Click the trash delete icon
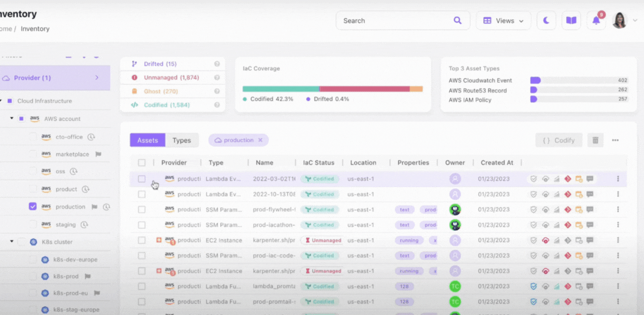Screen dimensions: 644x315 click(x=595, y=140)
